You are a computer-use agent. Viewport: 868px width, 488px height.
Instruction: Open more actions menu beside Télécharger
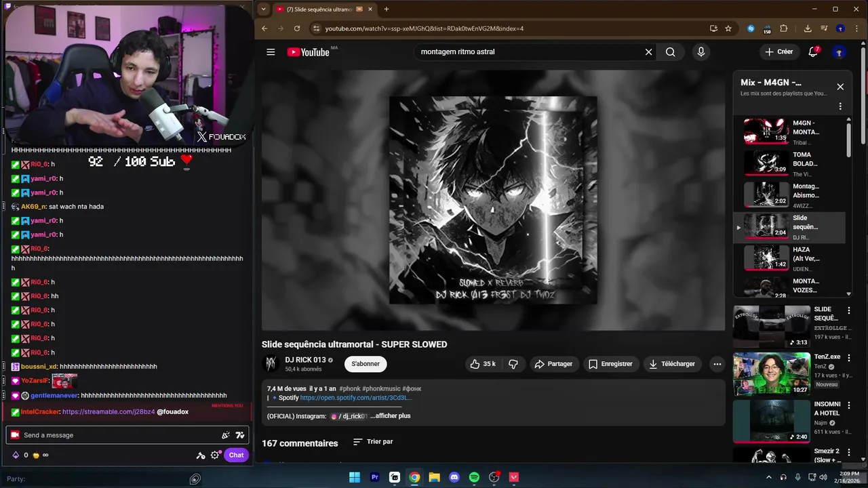click(x=717, y=364)
